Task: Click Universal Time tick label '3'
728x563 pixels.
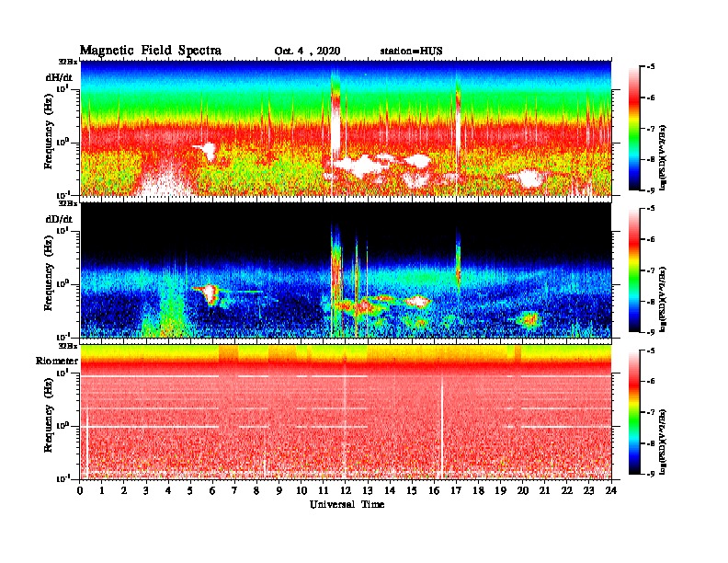Action: pyautogui.click(x=147, y=490)
